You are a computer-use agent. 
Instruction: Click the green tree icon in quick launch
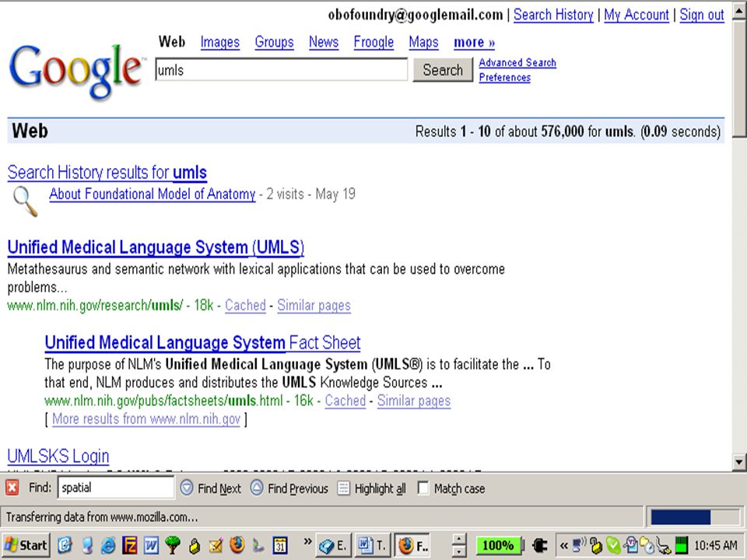(173, 545)
